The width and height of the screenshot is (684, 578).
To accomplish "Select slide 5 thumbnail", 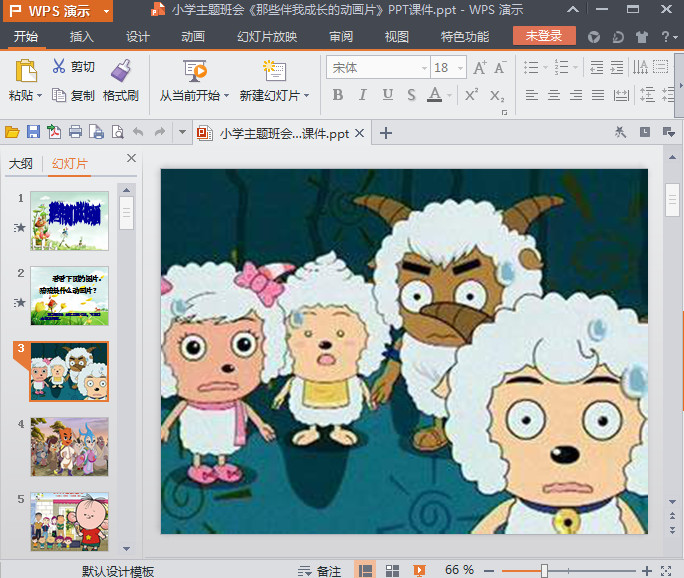I will click(x=69, y=522).
